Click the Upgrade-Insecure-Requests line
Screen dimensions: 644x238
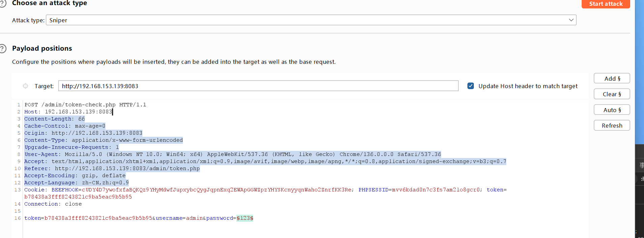point(71,147)
